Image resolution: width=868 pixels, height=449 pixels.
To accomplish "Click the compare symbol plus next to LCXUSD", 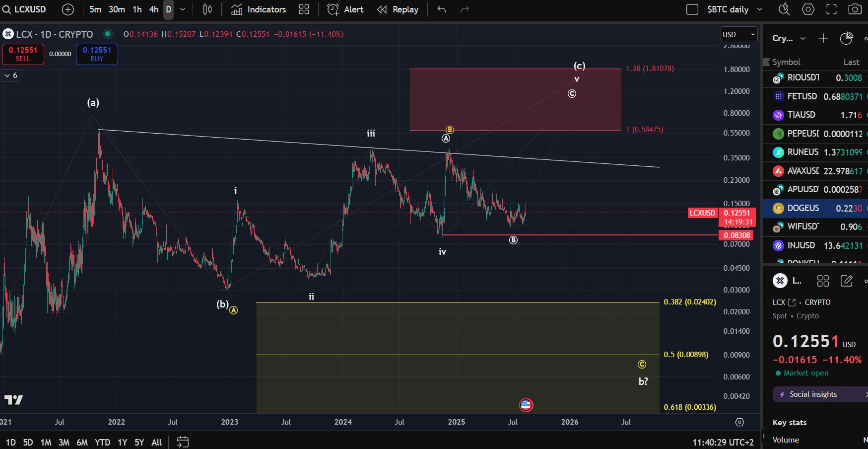I will (x=68, y=9).
